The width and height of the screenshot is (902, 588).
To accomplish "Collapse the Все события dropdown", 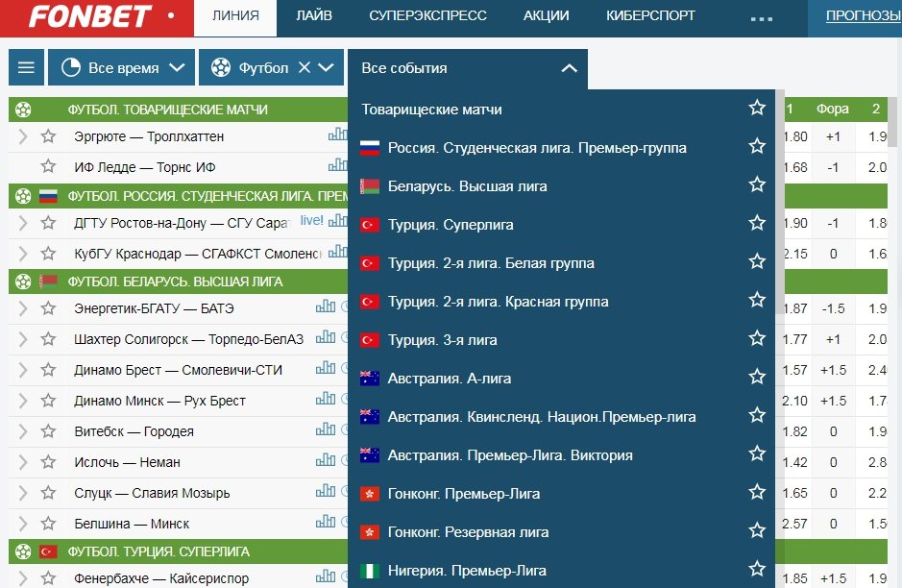I will (x=569, y=68).
